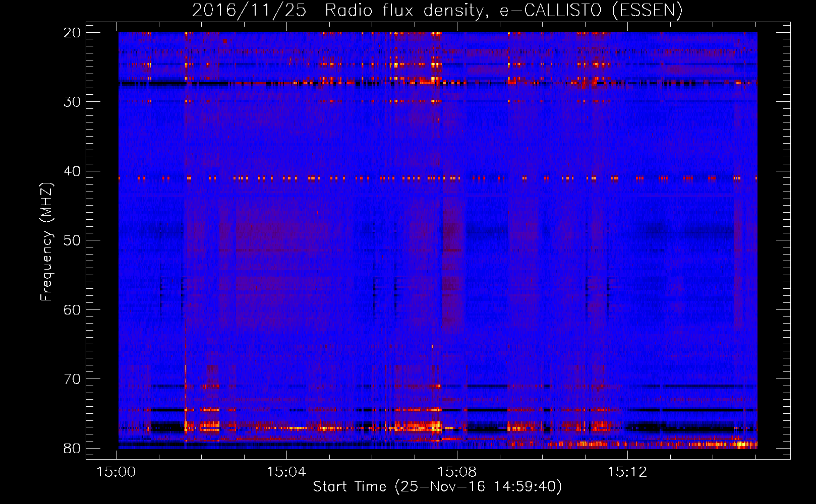This screenshot has height=504, width=816.
Task: Click the 50 frequency tick label
Action: pyautogui.click(x=72, y=240)
